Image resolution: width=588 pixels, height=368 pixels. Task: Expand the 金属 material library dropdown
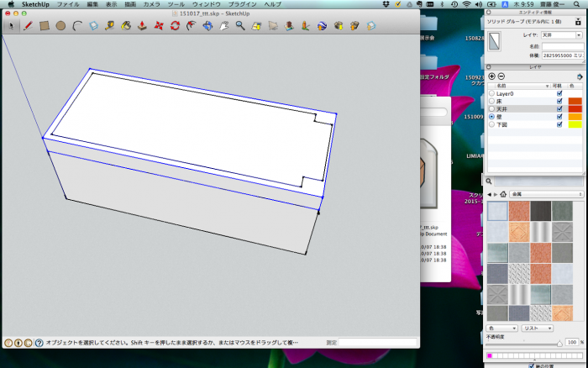[548, 195]
